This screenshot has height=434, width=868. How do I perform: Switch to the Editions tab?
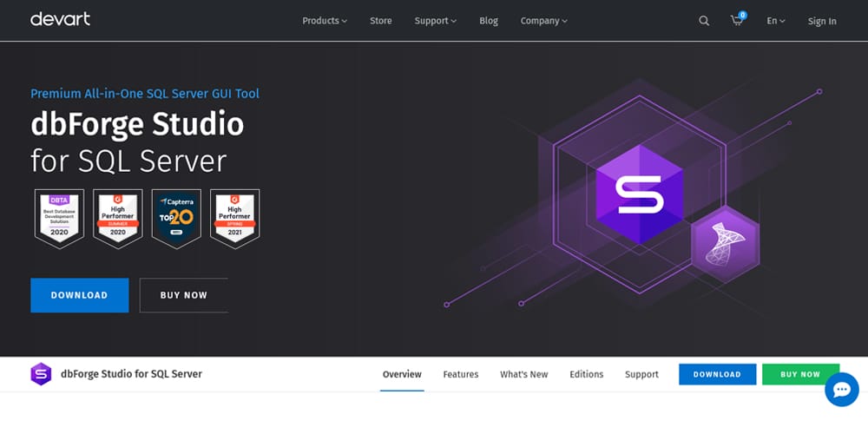coord(586,374)
